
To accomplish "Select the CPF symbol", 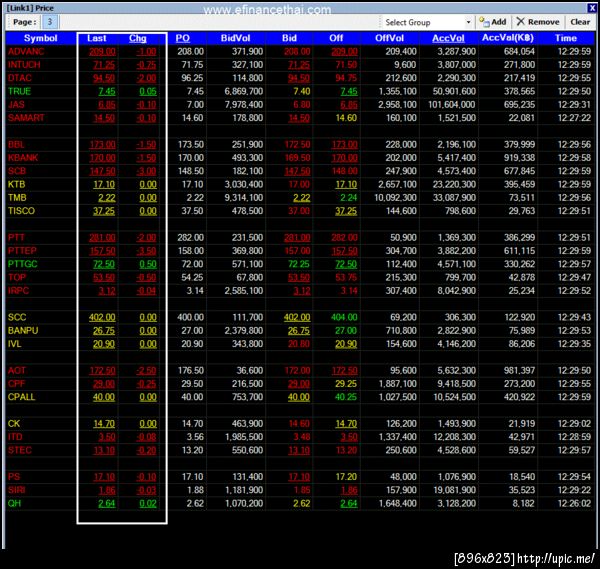I will 16,384.
